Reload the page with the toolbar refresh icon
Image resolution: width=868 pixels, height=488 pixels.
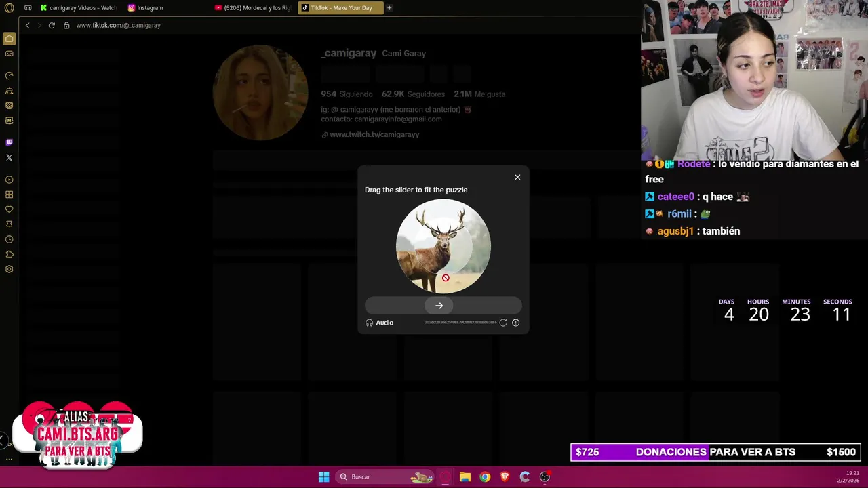click(52, 25)
